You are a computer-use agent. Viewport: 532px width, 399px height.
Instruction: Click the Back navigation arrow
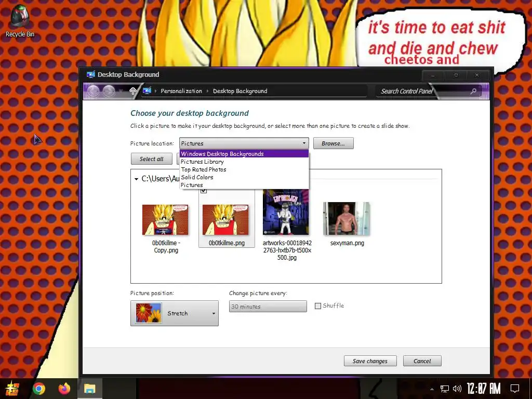pyautogui.click(x=94, y=91)
